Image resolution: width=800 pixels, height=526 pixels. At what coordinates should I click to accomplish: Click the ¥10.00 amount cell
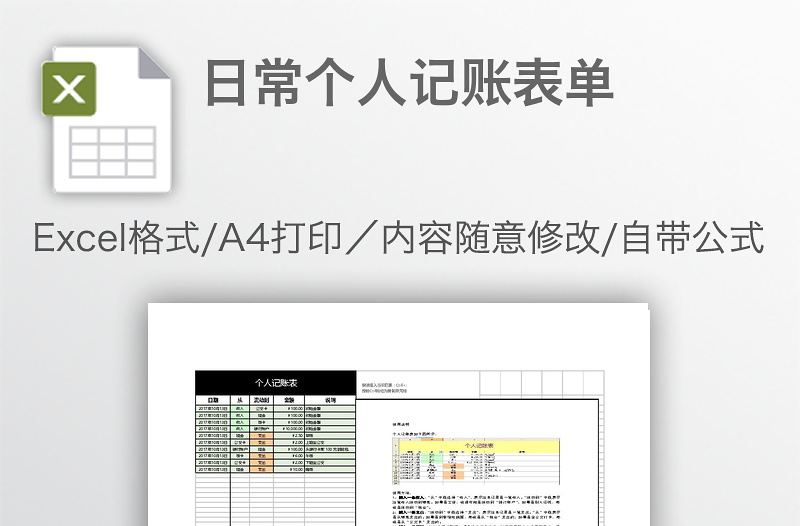tap(289, 469)
